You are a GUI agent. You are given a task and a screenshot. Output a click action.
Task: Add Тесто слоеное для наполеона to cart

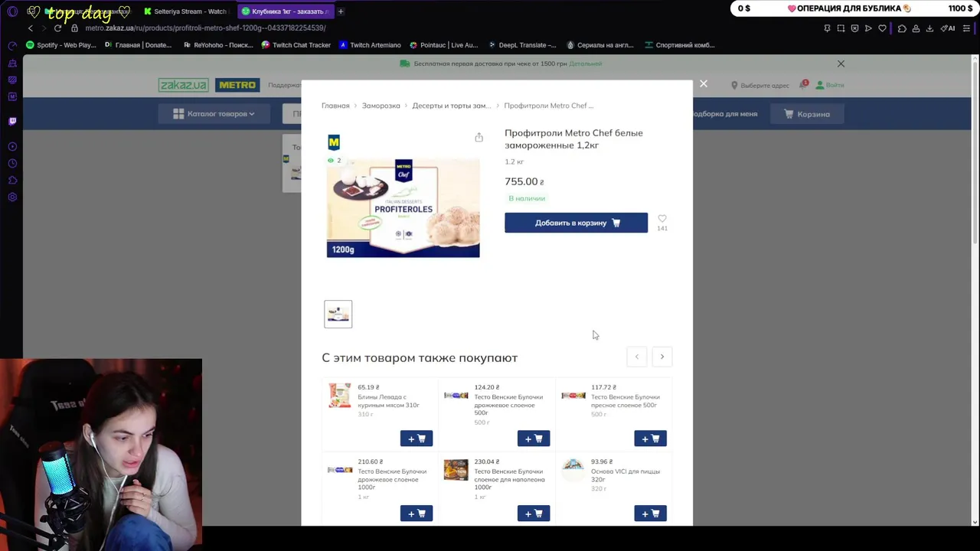click(534, 514)
